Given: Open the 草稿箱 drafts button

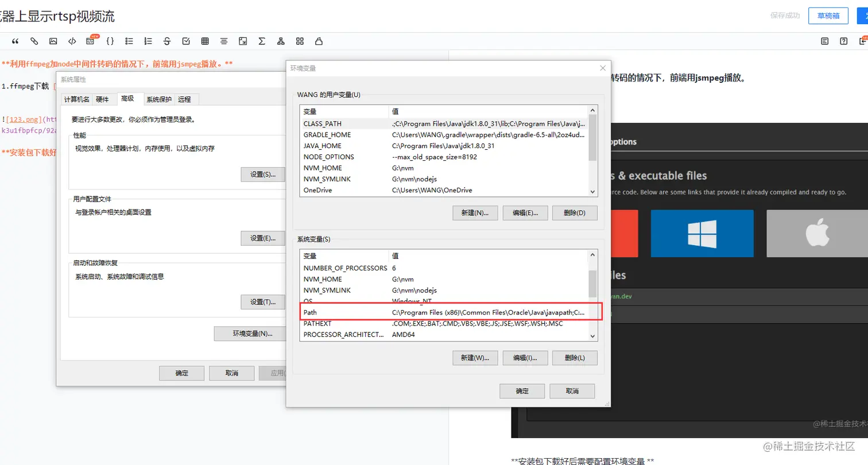Looking at the screenshot, I should click(828, 16).
